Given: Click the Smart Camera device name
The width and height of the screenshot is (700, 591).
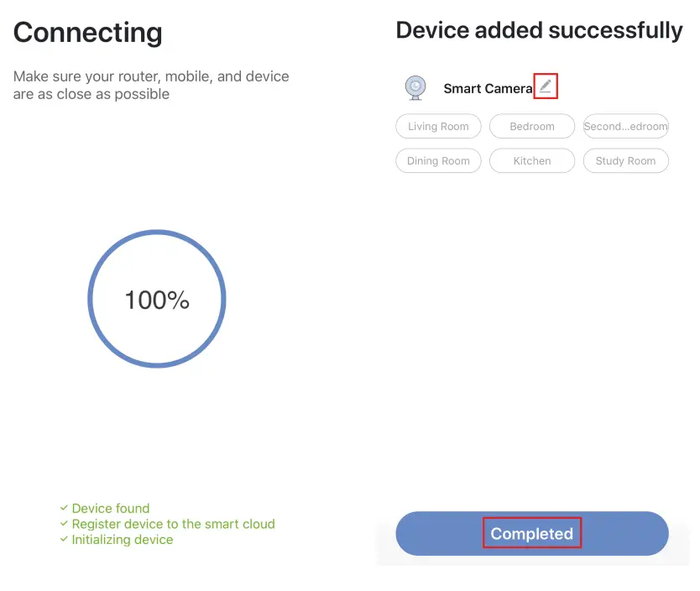Looking at the screenshot, I should [488, 88].
